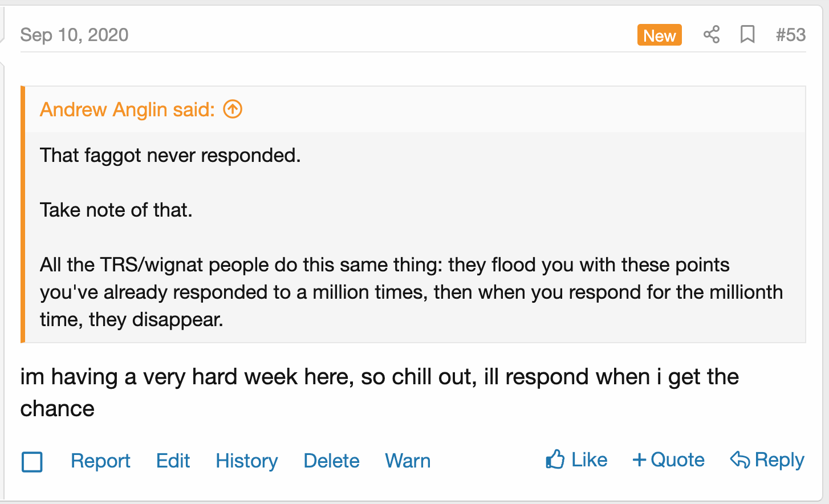Warn the post's author
Image resolution: width=829 pixels, height=504 pixels.
pos(408,461)
